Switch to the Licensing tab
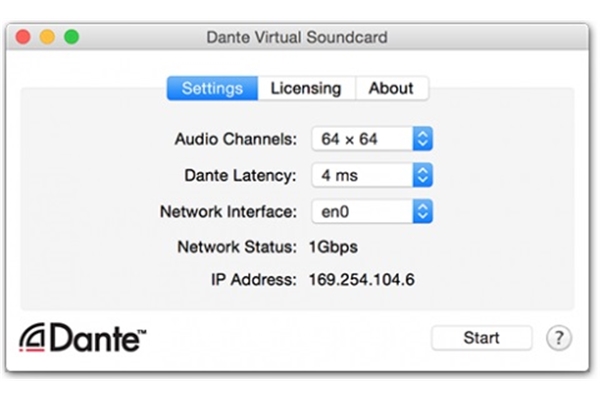The width and height of the screenshot is (600, 400). (x=306, y=88)
